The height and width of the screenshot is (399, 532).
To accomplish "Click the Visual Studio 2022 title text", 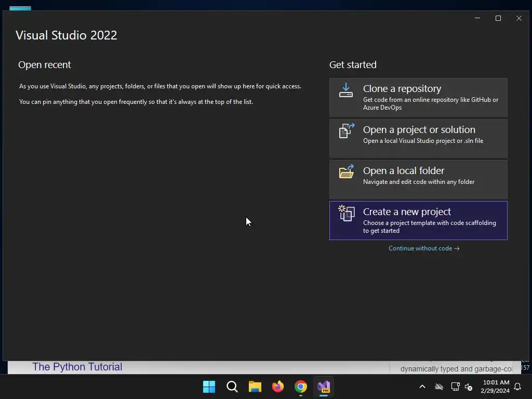I will coord(66,35).
